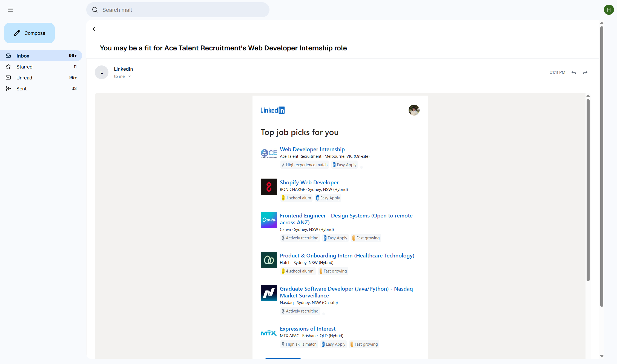
Task: Click the profile photo in email
Action: click(x=414, y=110)
